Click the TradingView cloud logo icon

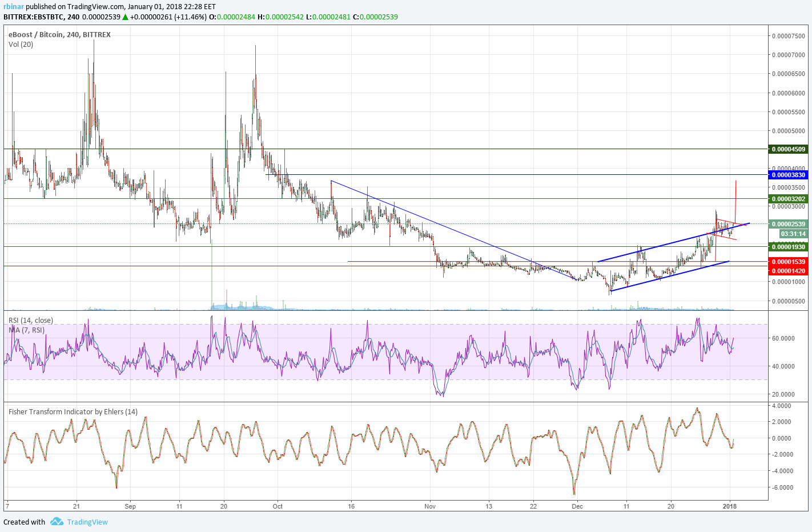pos(57,521)
